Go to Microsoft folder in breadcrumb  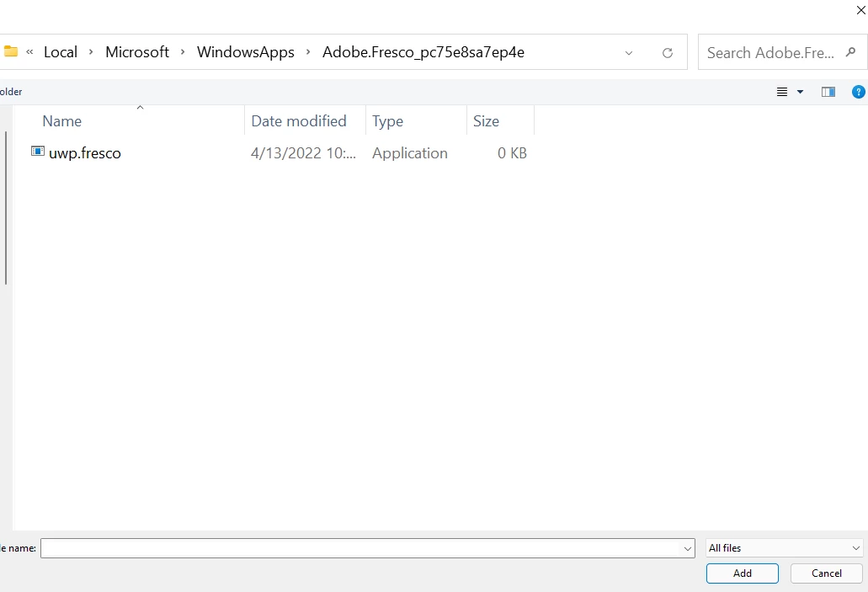(136, 52)
